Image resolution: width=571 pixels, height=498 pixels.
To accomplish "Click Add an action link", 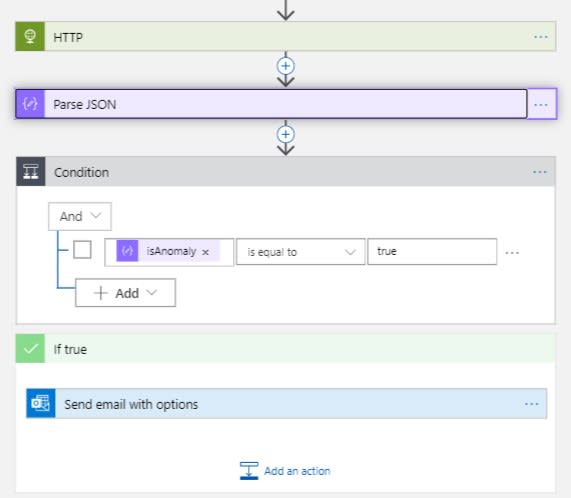I will click(x=285, y=471).
